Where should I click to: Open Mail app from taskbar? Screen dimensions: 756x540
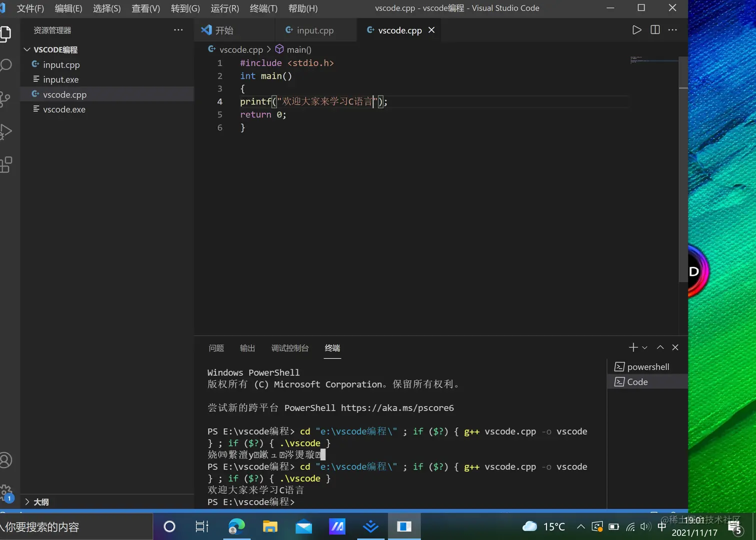pos(303,527)
